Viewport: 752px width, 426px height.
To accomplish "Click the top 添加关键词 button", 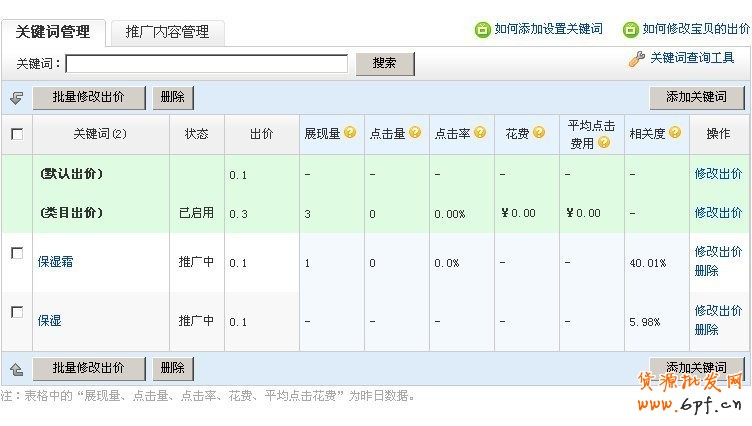I will pyautogui.click(x=697, y=98).
